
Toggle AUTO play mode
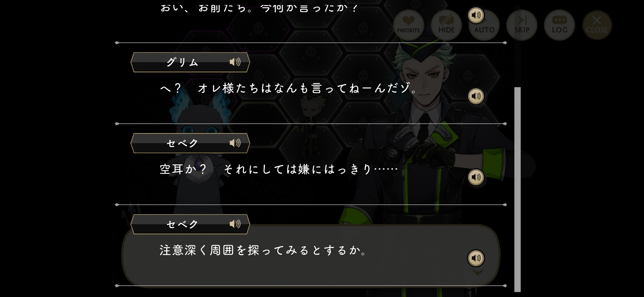tap(484, 25)
